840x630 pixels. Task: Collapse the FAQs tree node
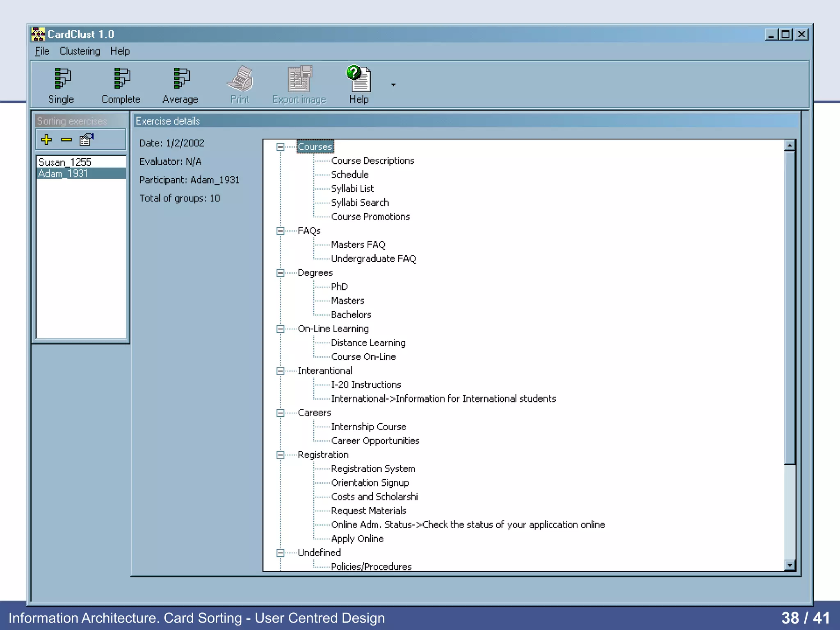281,231
